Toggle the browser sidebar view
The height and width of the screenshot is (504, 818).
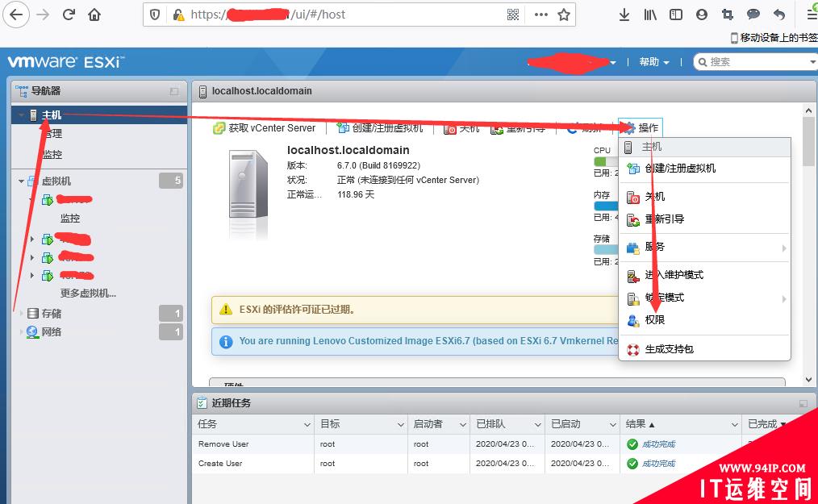675,15
